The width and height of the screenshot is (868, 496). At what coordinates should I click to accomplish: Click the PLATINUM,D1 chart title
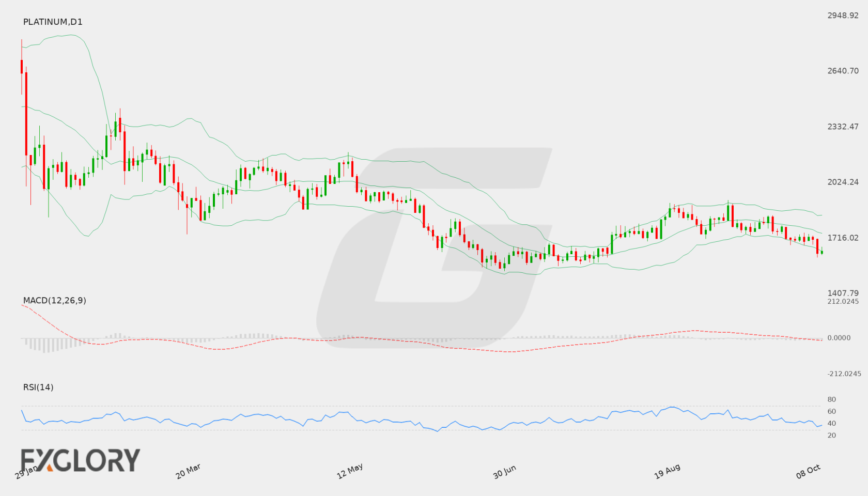pos(53,22)
